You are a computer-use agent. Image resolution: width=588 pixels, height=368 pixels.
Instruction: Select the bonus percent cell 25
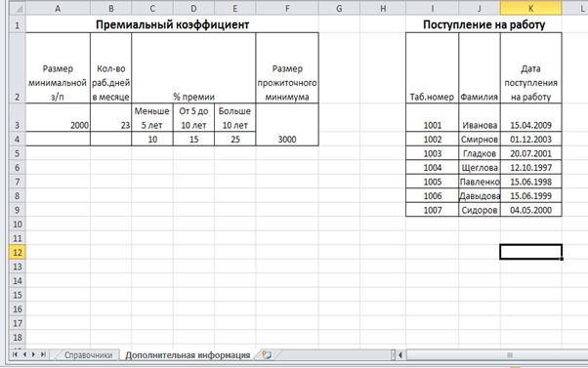pos(234,139)
